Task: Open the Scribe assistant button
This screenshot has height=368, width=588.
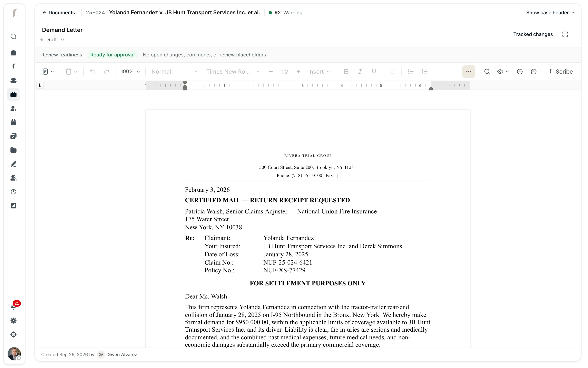Action: (x=561, y=72)
